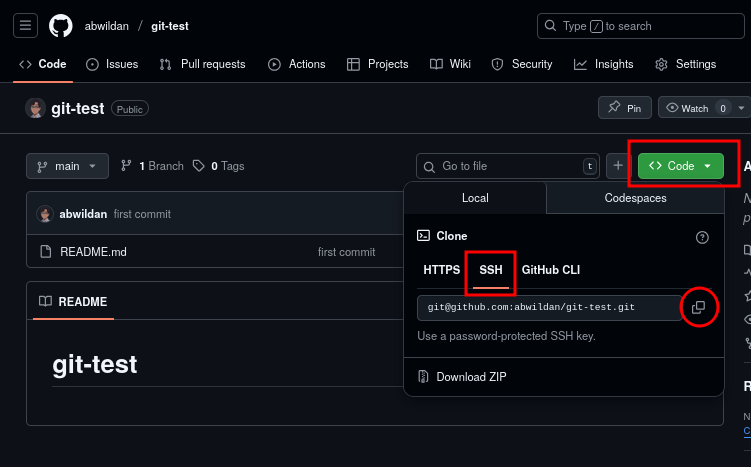Click the GitHub Octocat logo
751x467 pixels.
[x=61, y=26]
